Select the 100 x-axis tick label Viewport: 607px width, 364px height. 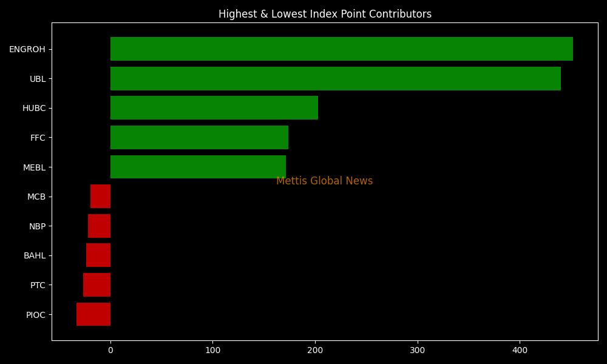pyautogui.click(x=212, y=350)
